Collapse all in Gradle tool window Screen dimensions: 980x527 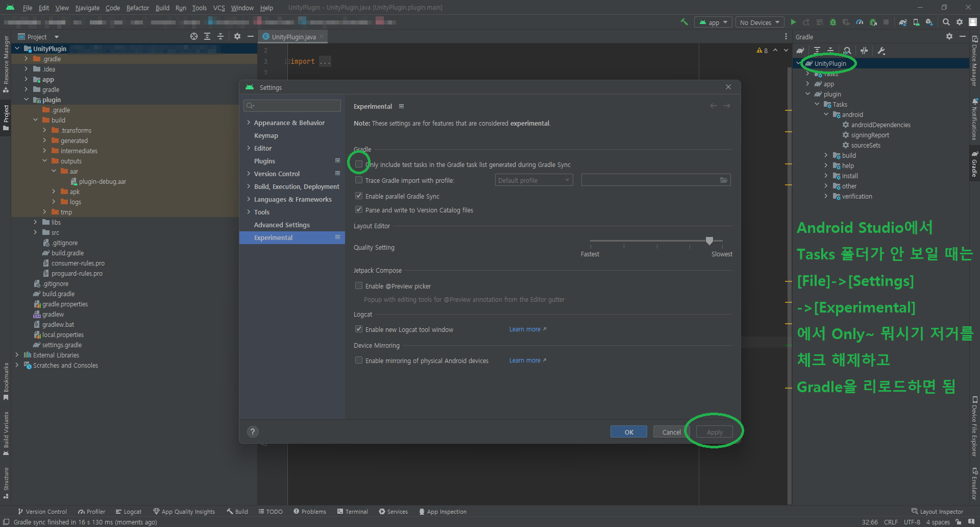pos(830,51)
